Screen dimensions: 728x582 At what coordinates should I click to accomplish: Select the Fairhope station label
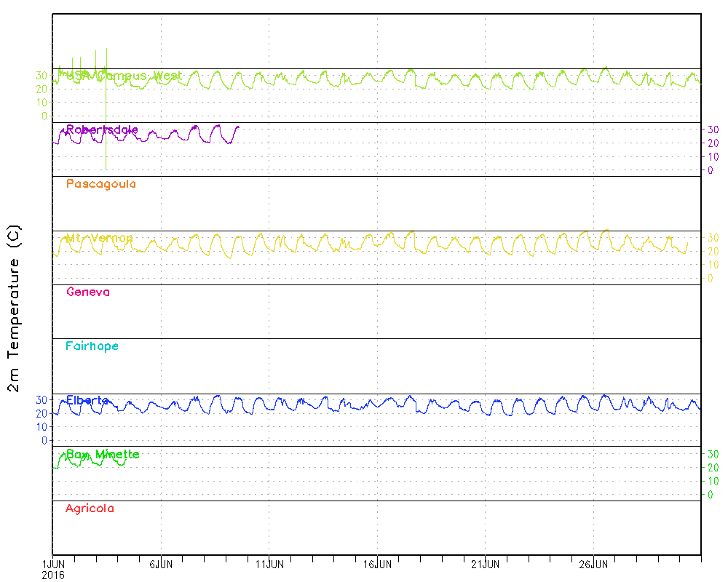[x=92, y=346]
